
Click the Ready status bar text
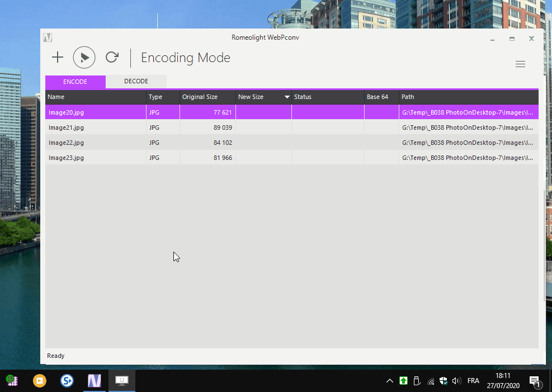[55, 356]
